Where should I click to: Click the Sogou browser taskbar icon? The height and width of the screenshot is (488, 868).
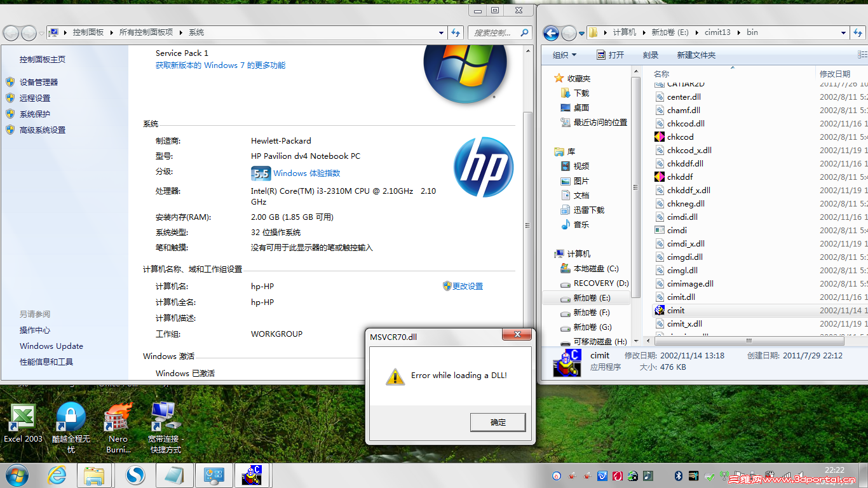pyautogui.click(x=134, y=475)
